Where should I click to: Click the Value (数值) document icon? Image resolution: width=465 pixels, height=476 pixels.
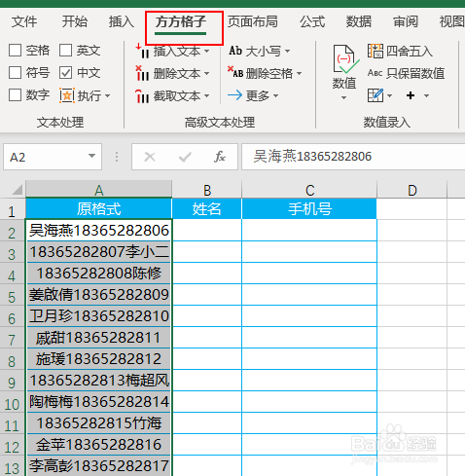[345, 59]
